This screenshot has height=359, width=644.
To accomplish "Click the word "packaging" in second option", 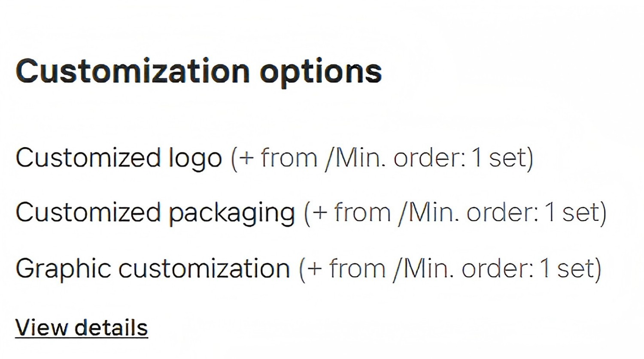I will point(232,214).
